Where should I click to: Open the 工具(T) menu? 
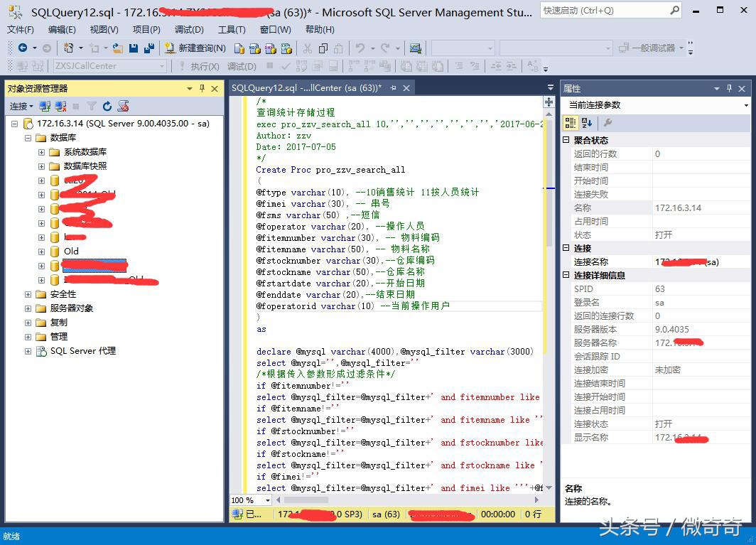click(232, 29)
